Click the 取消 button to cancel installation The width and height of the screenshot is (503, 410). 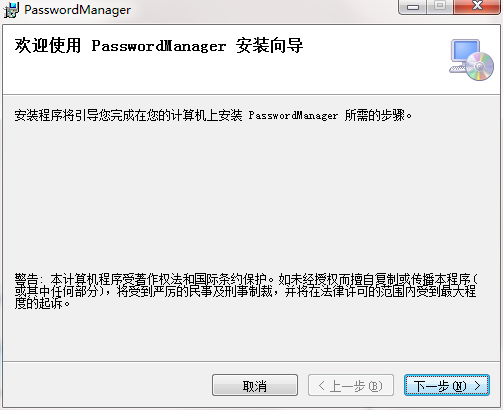255,385
